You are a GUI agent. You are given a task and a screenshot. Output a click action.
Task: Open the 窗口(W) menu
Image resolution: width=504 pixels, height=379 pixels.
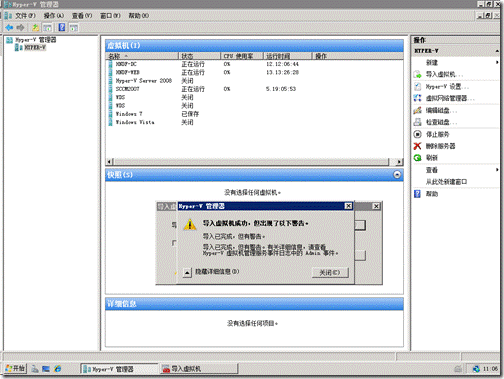[x=110, y=16]
